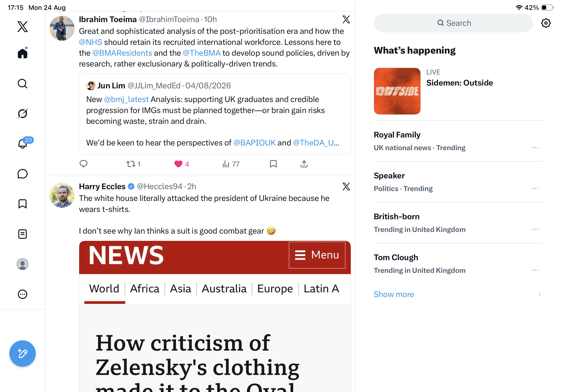Open more options for Speaker trend
This screenshot has height=392, width=561.
(535, 188)
